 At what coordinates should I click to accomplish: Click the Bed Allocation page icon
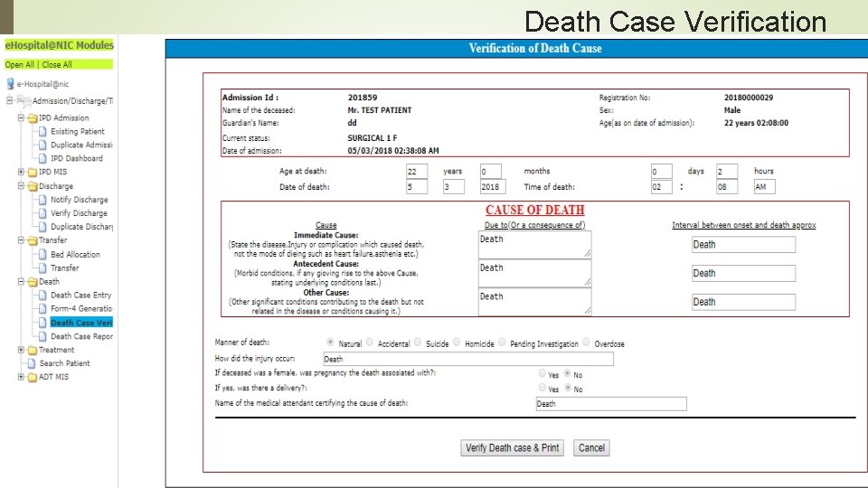click(42, 255)
